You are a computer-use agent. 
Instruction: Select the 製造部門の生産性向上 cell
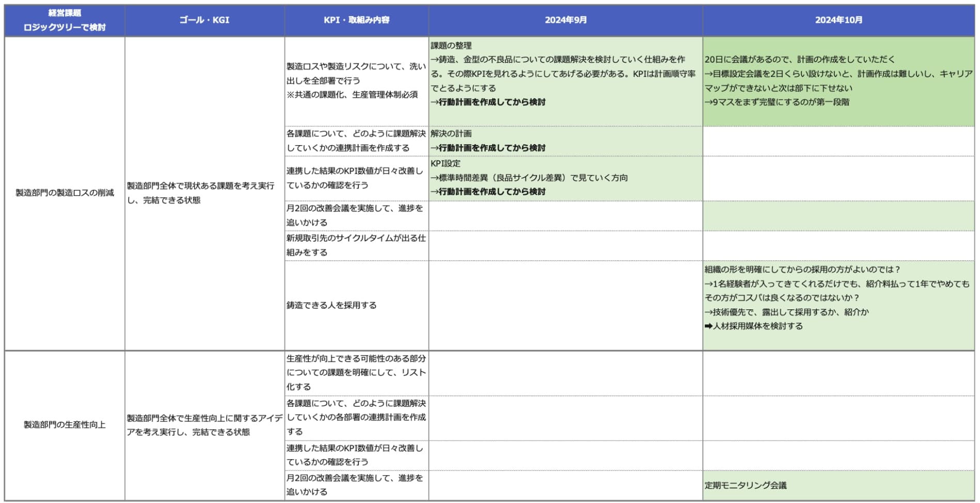click(x=65, y=425)
